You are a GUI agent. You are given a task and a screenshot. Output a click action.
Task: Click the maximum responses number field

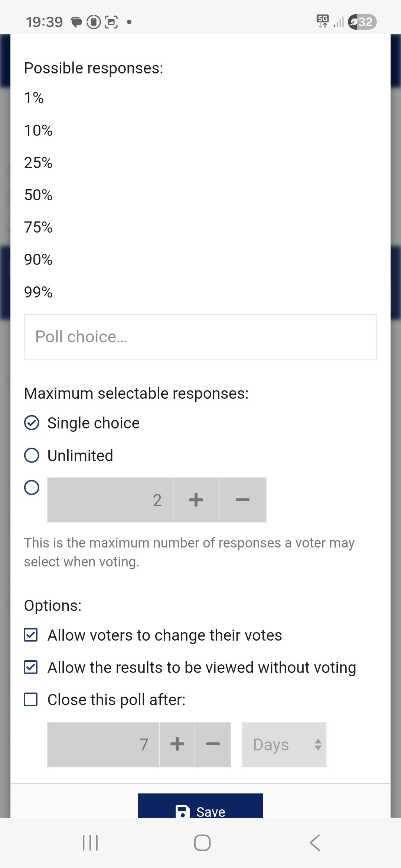(110, 500)
